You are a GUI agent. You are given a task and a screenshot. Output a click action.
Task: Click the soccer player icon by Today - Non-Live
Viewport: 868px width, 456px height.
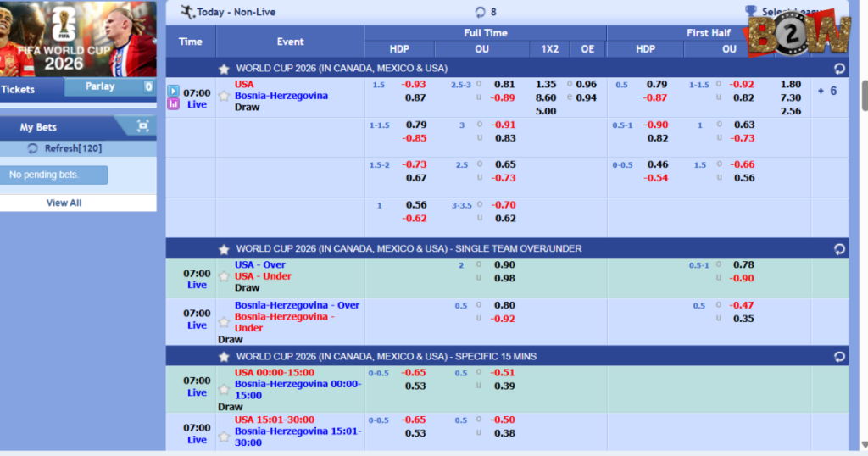pos(187,12)
